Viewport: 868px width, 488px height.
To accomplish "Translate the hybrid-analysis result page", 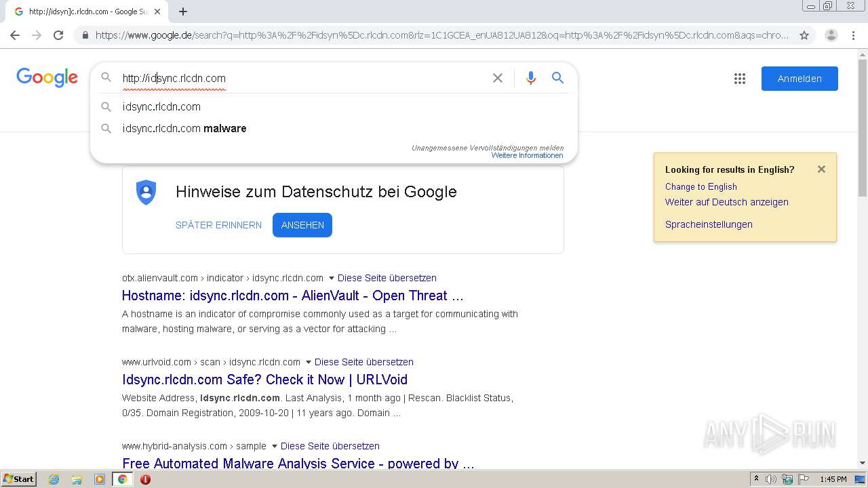I will (x=330, y=446).
